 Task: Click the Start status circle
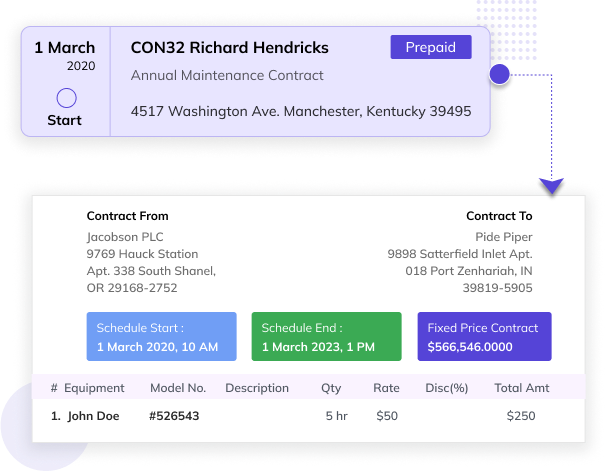coord(66,98)
